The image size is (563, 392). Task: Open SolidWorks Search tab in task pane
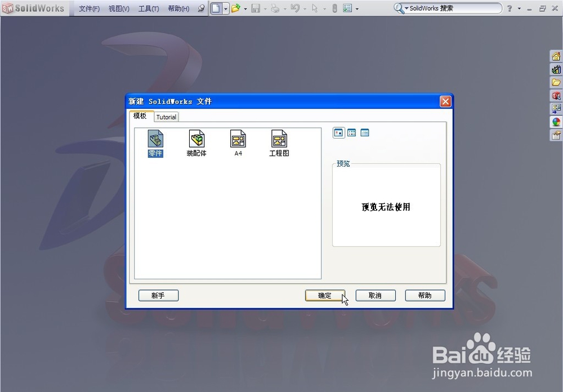pyautogui.click(x=556, y=96)
